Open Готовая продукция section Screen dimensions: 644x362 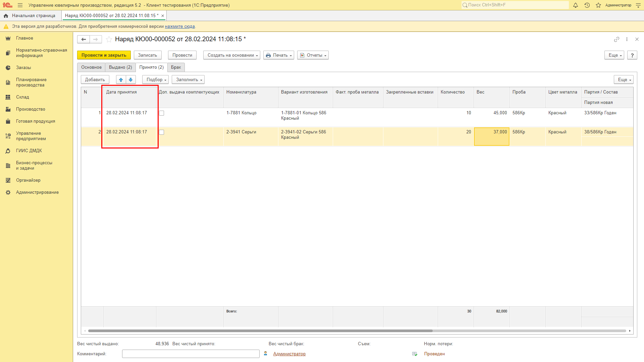point(36,121)
